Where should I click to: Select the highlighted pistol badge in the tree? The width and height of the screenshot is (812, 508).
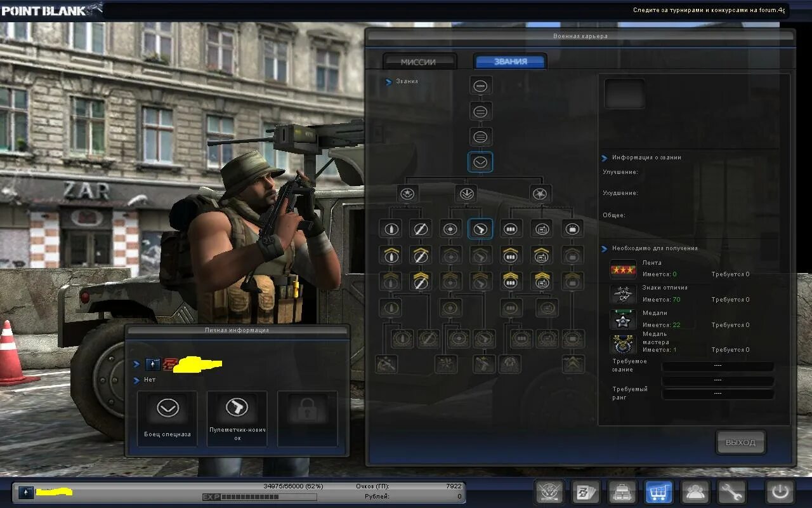click(480, 229)
